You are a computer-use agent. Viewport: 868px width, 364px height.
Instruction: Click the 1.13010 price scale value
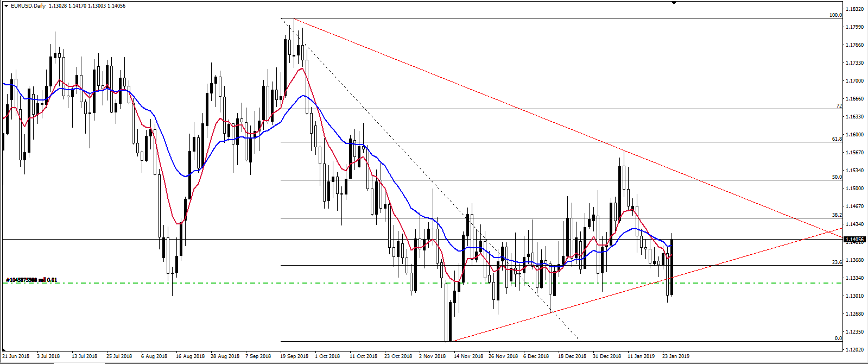[855, 296]
